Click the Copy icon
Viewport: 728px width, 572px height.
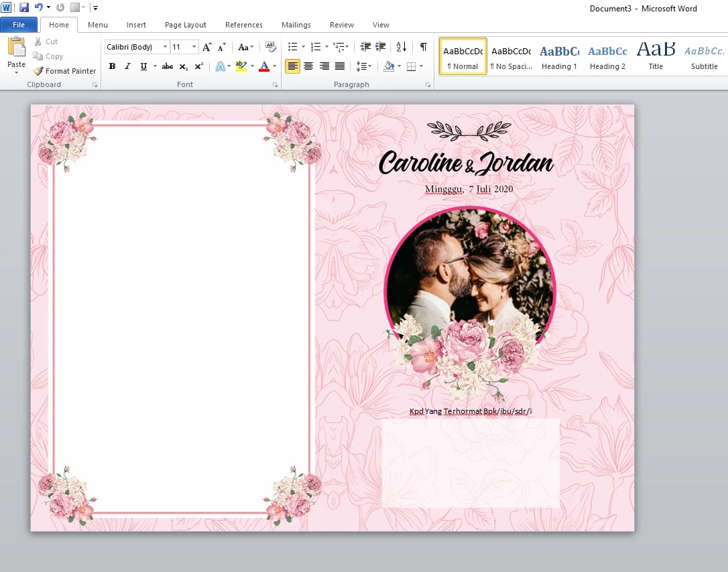[38, 56]
